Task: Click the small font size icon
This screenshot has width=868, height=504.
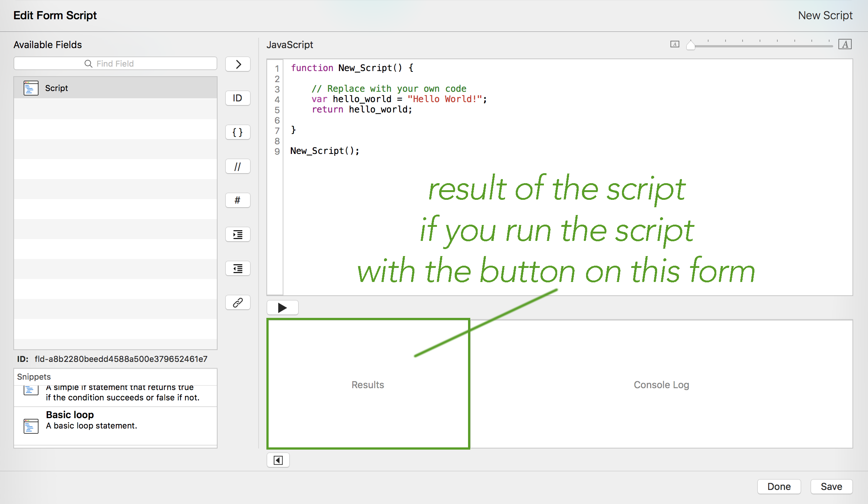Action: pyautogui.click(x=674, y=44)
